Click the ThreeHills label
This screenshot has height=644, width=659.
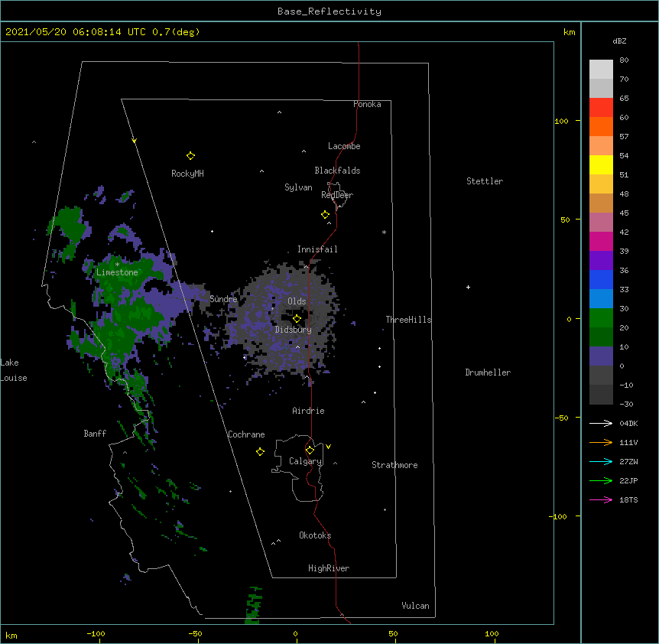408,320
